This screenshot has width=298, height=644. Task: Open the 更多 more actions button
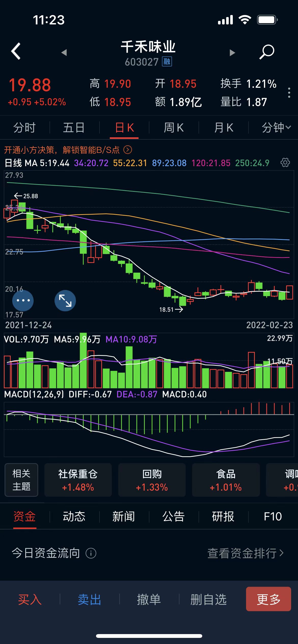(268, 599)
